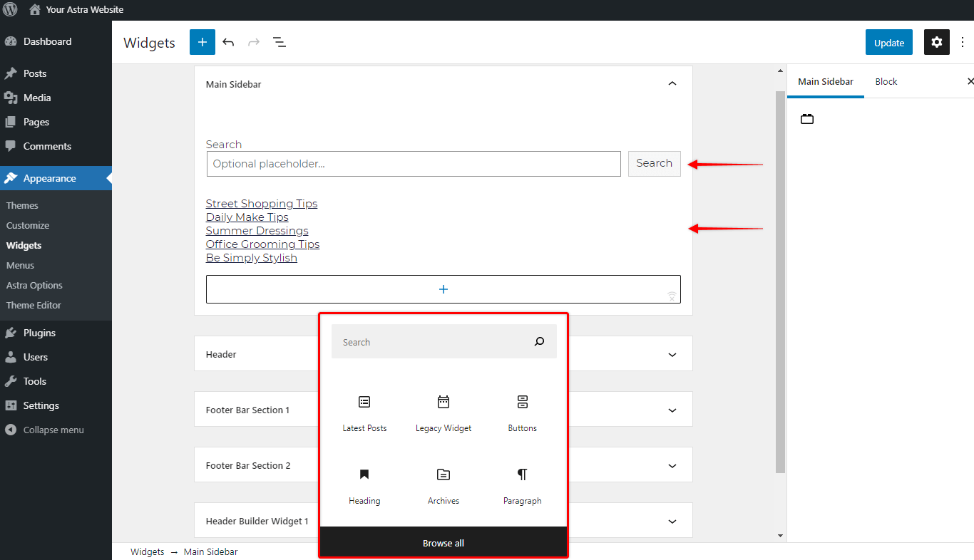Click the Update button
The image size is (974, 560).
888,42
